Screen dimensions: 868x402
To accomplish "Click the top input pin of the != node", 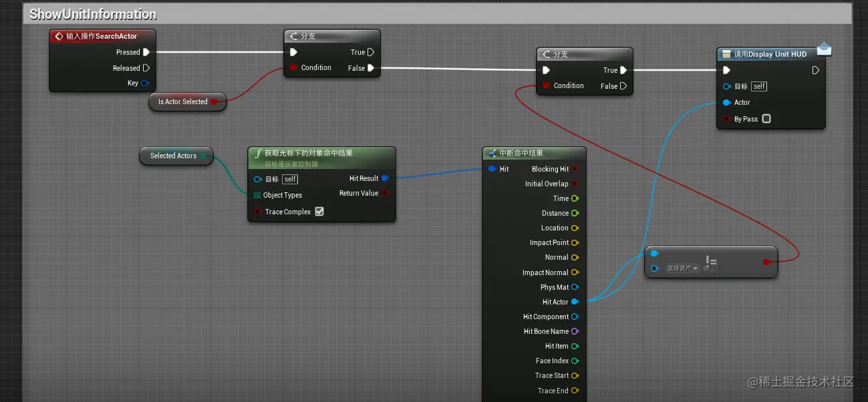I will coord(655,253).
